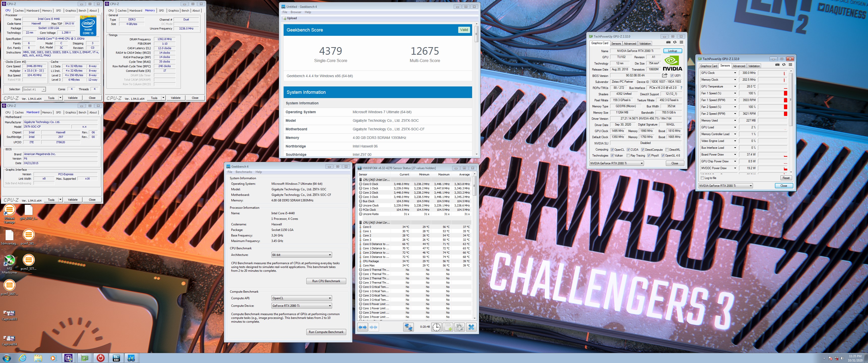868x363 pixels.
Task: Click the HWiNFO expand columns arrows icon
Action: pyautogui.click(x=363, y=327)
